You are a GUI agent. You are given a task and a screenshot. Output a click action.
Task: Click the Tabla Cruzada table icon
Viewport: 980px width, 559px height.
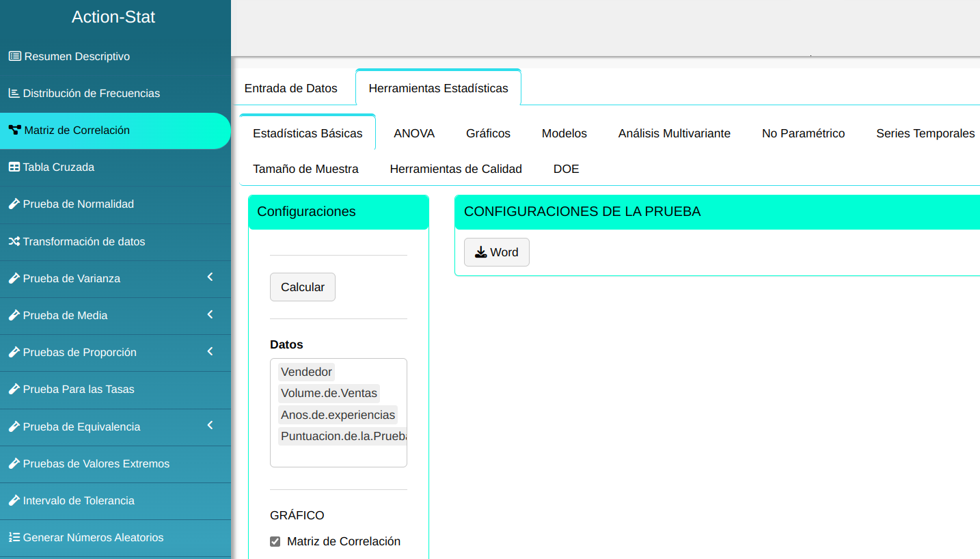[14, 167]
